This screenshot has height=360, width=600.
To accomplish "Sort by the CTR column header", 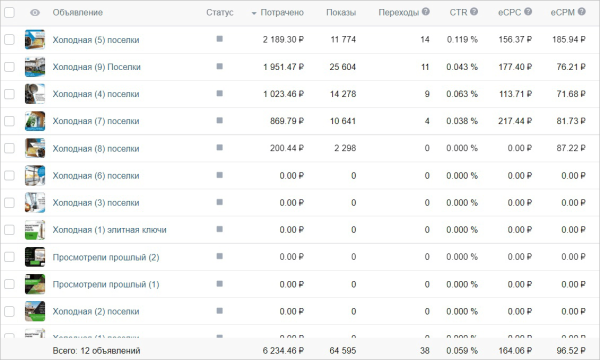I will (458, 13).
